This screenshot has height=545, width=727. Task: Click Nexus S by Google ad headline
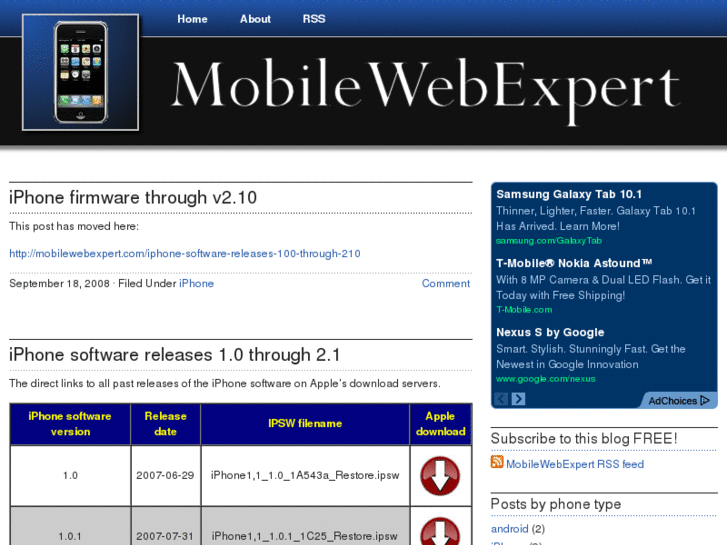(550, 333)
